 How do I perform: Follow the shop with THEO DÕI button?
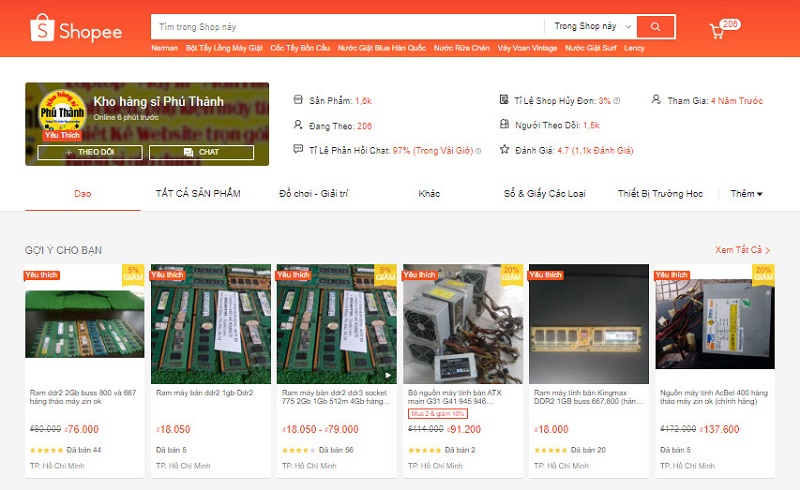[90, 152]
